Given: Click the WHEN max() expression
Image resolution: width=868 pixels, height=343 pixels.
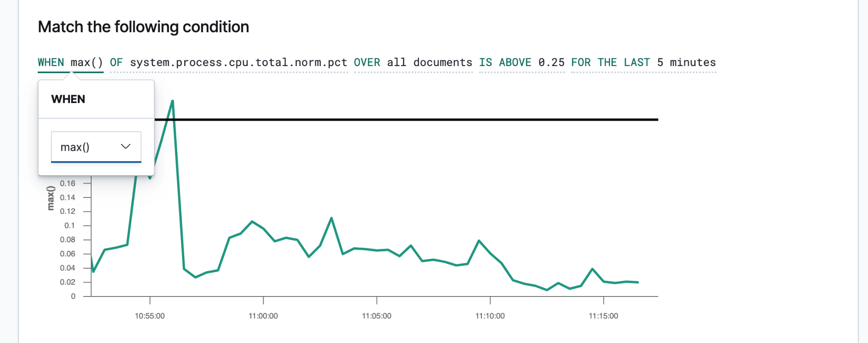Looking at the screenshot, I should tap(70, 63).
